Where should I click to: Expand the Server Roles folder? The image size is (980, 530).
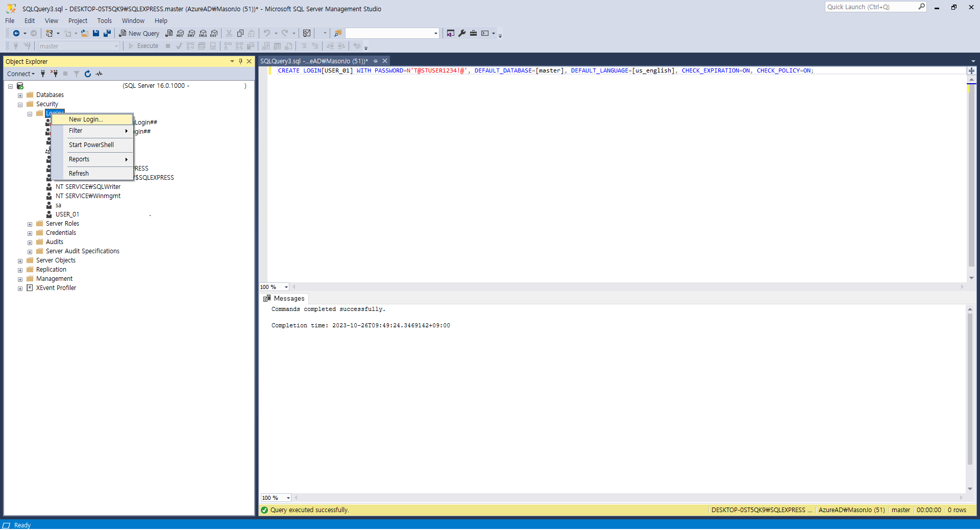(30, 224)
